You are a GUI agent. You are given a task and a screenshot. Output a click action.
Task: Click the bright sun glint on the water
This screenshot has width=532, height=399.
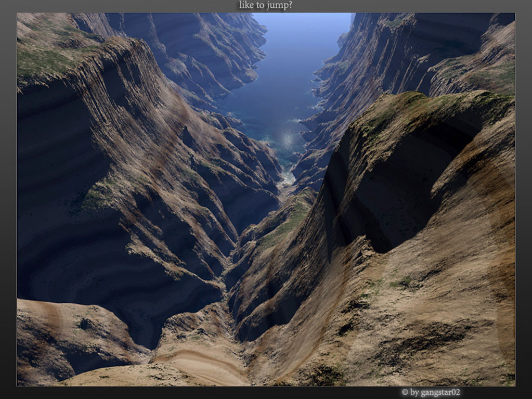(287, 139)
